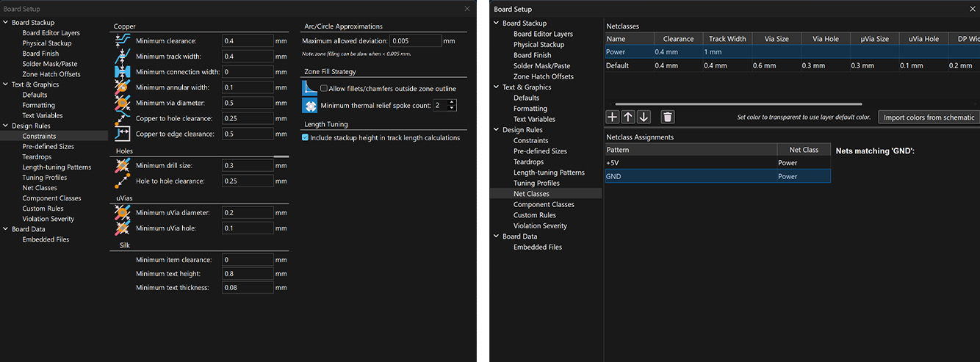
Task: Open Tuning Profiles in left window tree
Action: click(x=45, y=178)
